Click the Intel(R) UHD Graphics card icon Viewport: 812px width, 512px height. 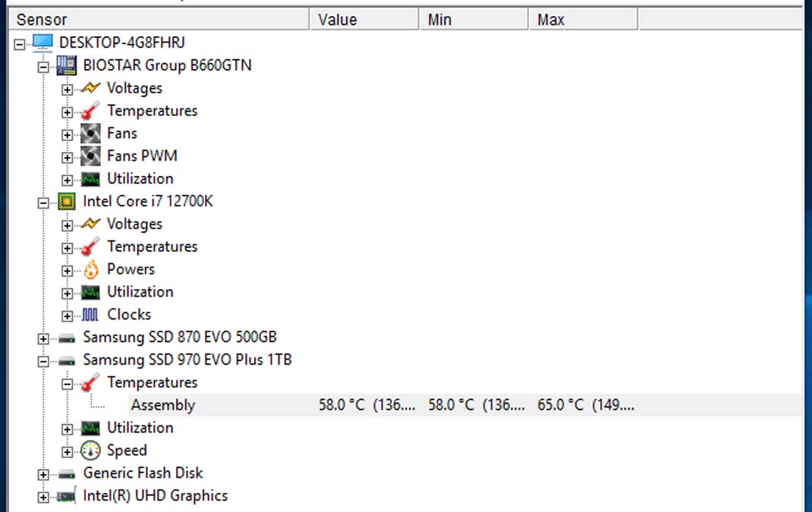[x=66, y=497]
